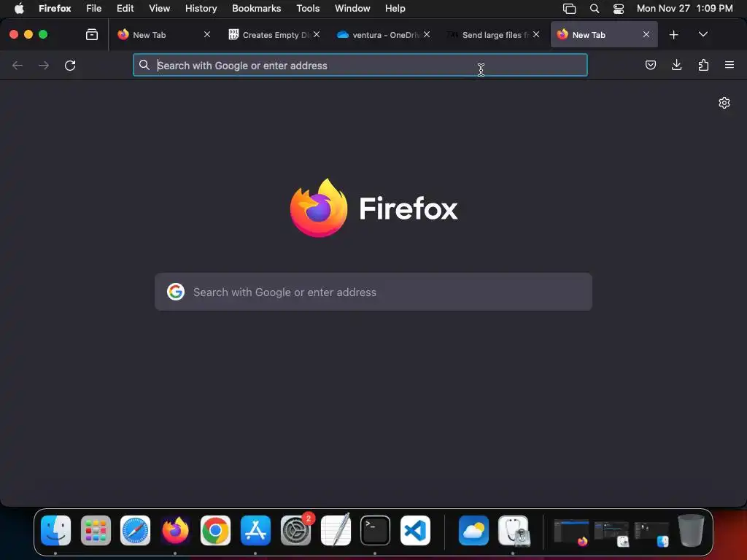This screenshot has width=747, height=560.
Task: Close the first New Tab
Action: 206,34
